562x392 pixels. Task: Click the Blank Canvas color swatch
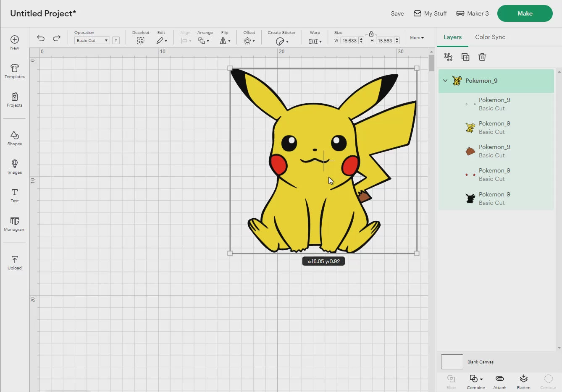452,362
